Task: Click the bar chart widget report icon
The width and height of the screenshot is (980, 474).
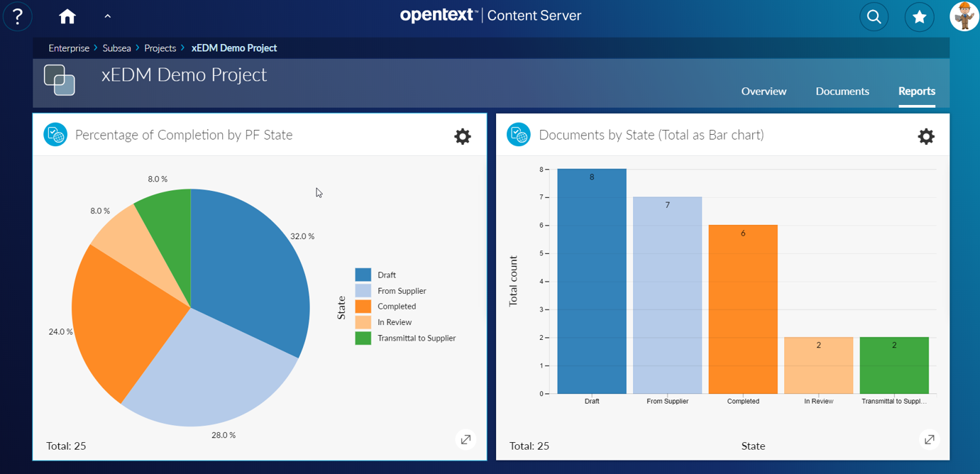Action: point(519,135)
